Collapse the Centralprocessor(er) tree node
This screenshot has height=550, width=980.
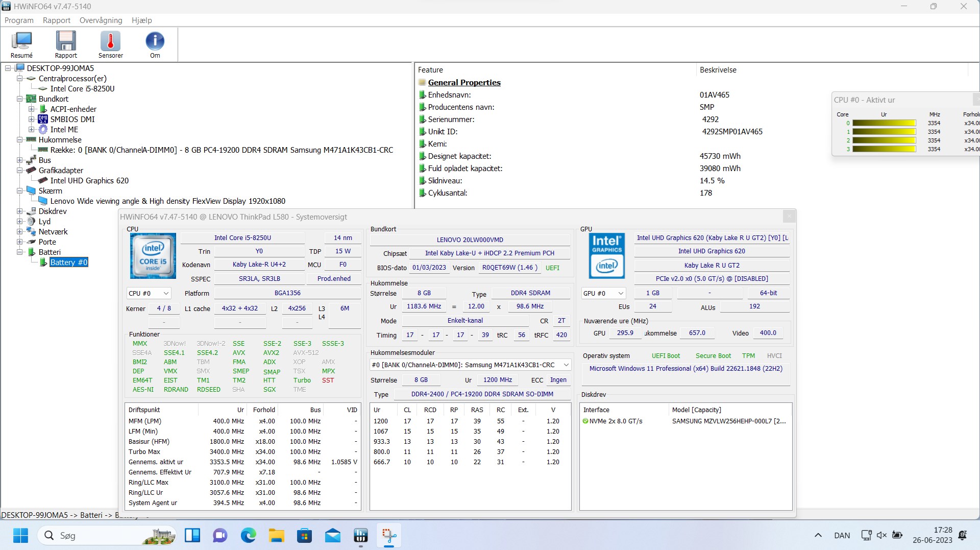coord(19,78)
